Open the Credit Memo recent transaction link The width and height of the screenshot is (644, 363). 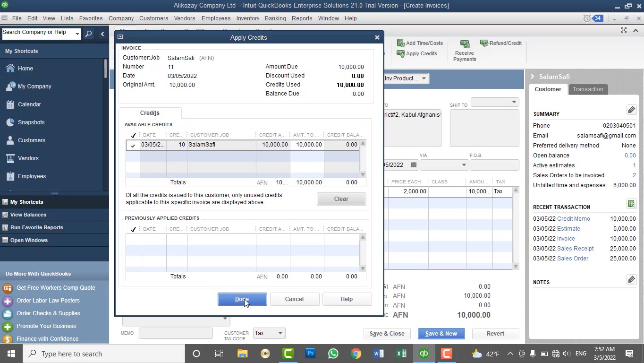pos(574,219)
